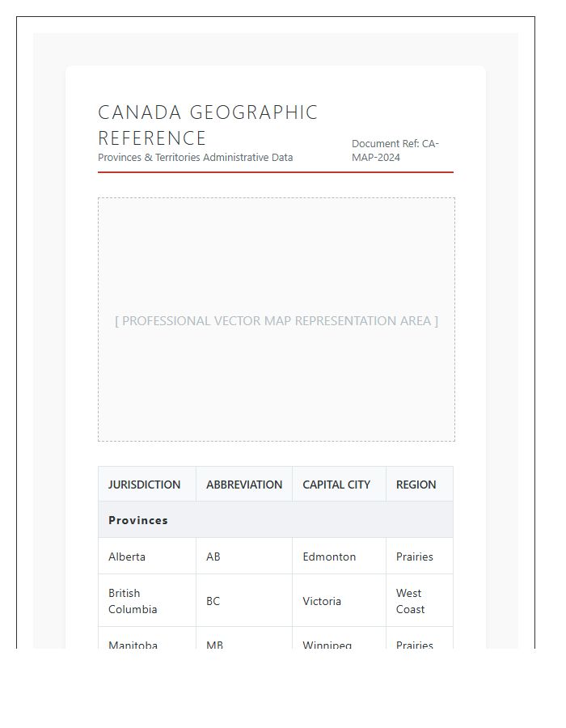
Task: Click the Victoria capital cell
Action: coord(339,601)
